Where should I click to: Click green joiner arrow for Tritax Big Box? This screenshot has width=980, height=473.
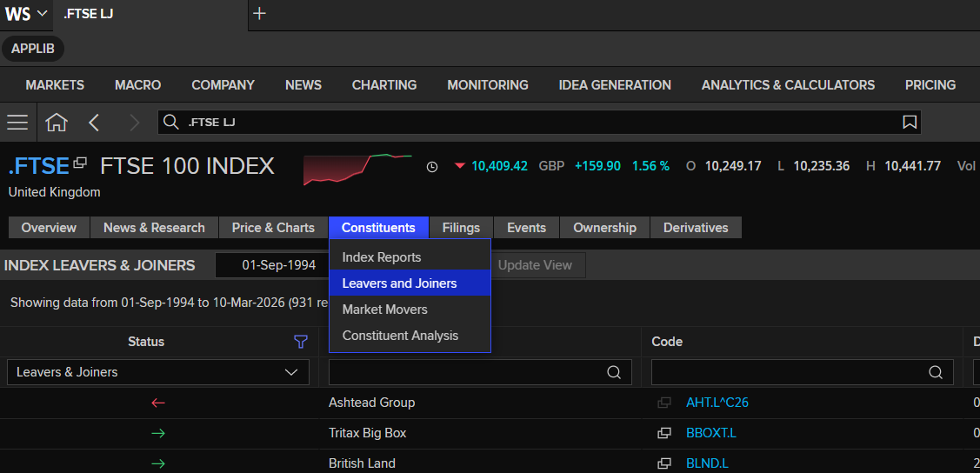pyautogui.click(x=158, y=433)
